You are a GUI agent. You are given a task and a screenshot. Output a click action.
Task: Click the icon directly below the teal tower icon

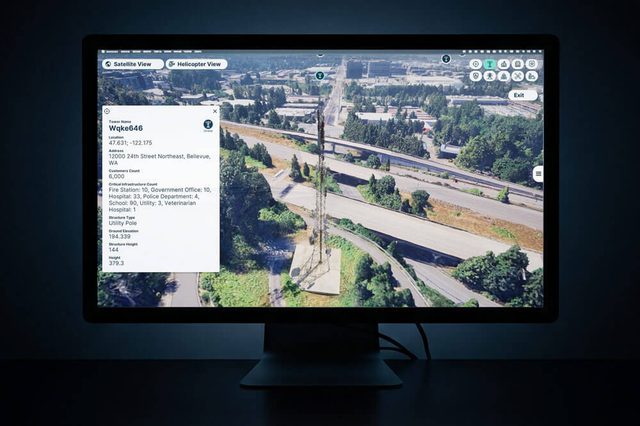pos(490,76)
